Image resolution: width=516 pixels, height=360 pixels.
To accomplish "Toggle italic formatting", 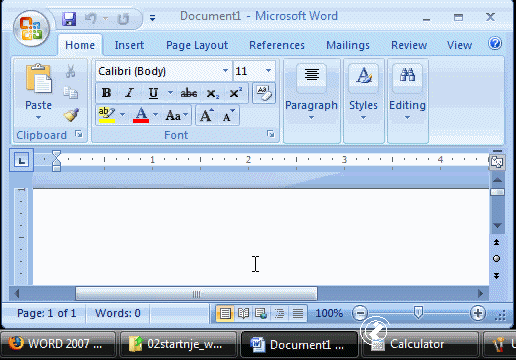I will pos(129,93).
